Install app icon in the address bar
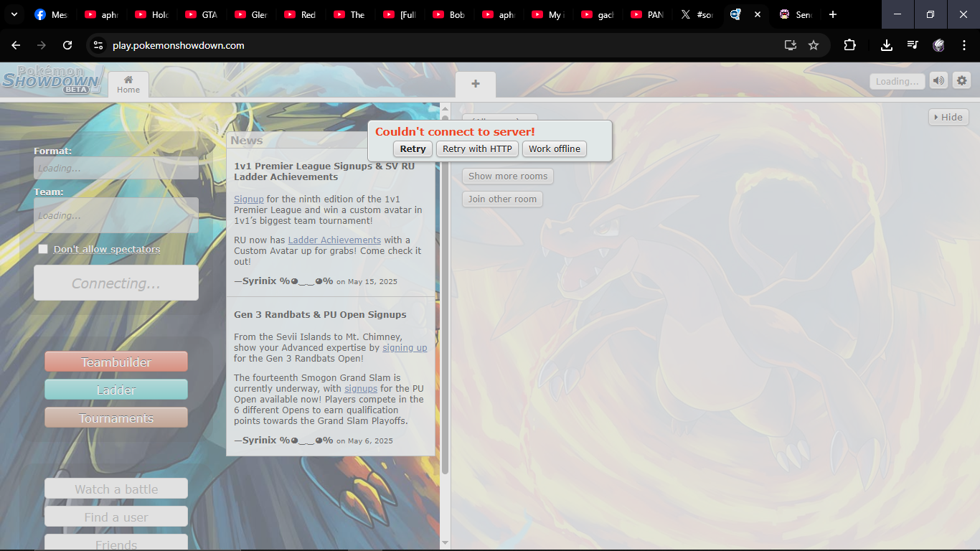 (791, 45)
